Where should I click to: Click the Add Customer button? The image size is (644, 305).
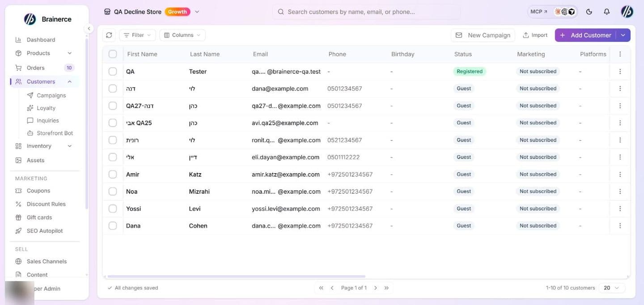tap(585, 35)
